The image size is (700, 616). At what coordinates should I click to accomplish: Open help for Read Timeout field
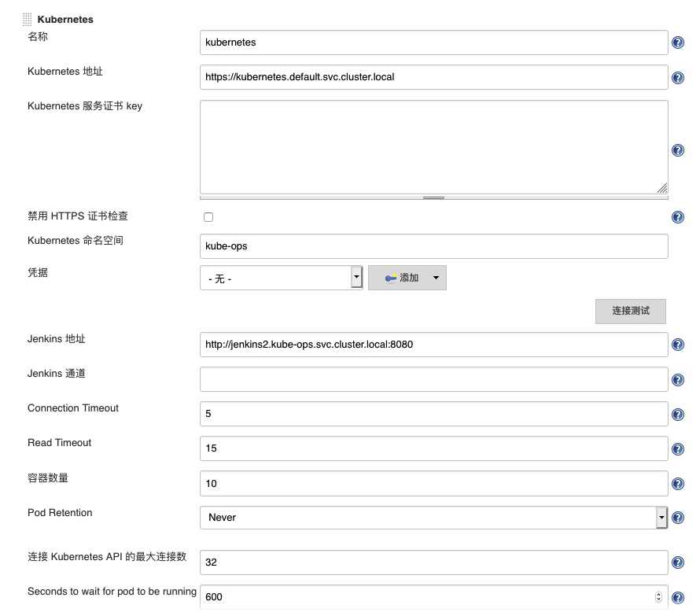click(678, 449)
